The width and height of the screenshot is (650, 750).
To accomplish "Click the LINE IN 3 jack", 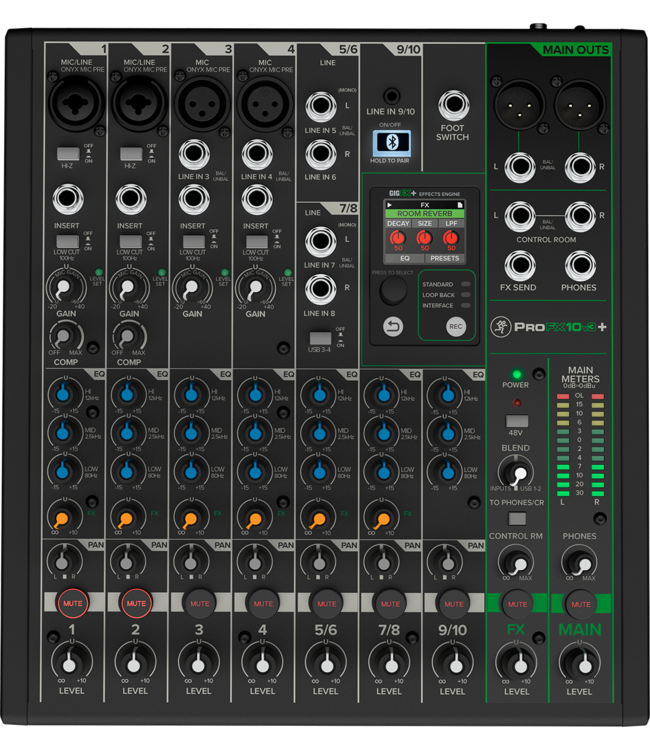I will click(x=194, y=154).
